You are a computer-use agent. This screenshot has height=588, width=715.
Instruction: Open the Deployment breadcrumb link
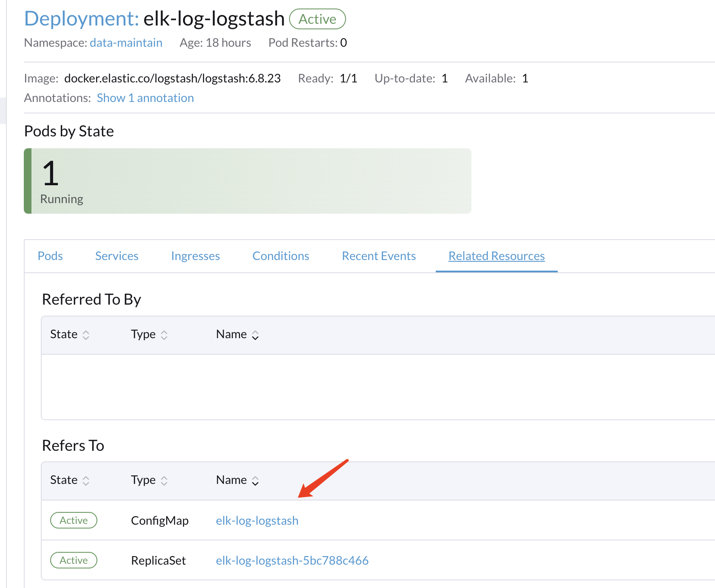(82, 19)
